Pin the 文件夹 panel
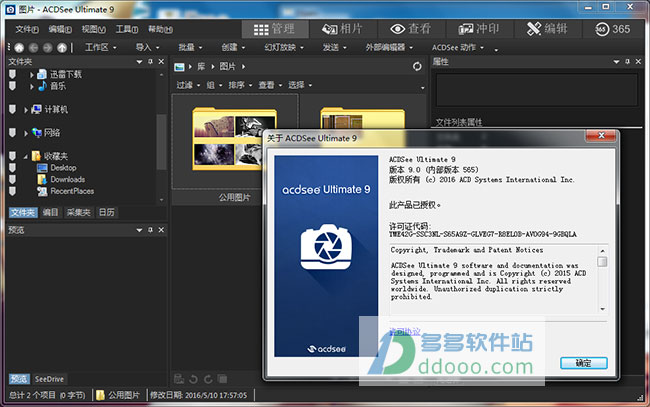650x407 pixels. [x=150, y=62]
